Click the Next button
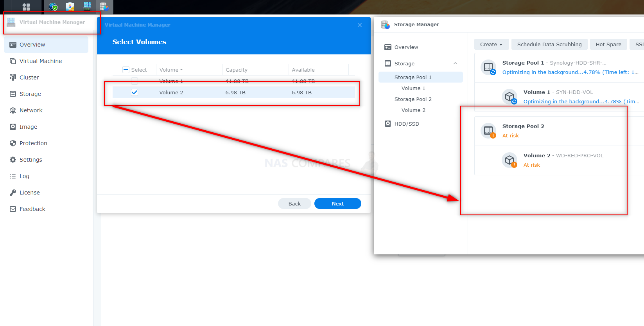 tap(338, 204)
